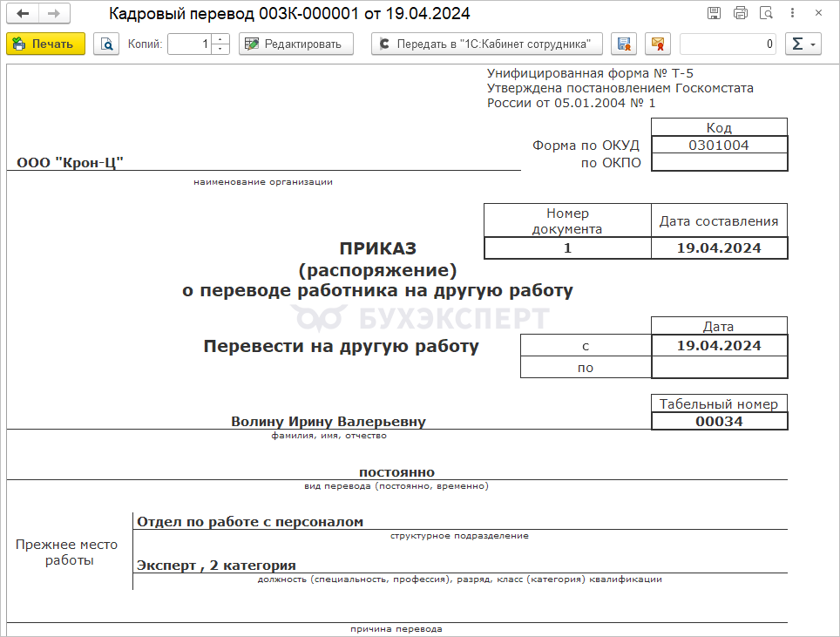Select organization name ООО "Крон-Ц"

coord(71,162)
